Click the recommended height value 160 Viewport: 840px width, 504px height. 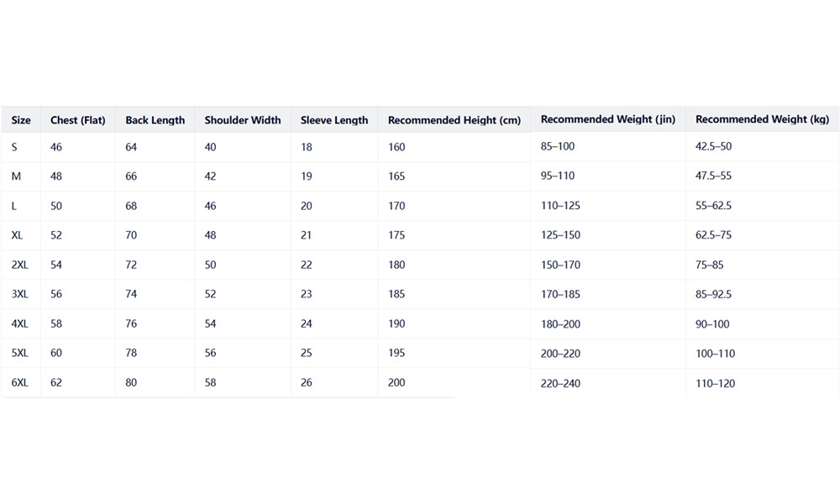396,147
